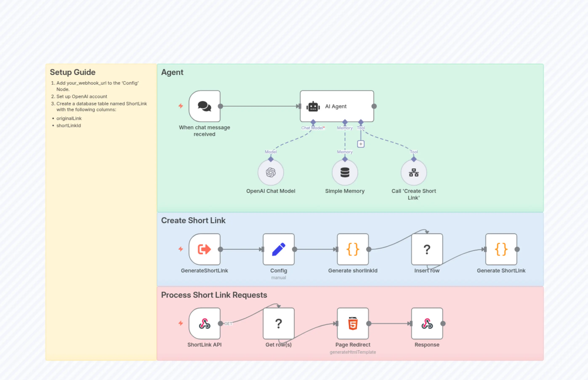Image resolution: width=588 pixels, height=380 pixels.
Task: Open the Get row(s) node
Action: [278, 324]
